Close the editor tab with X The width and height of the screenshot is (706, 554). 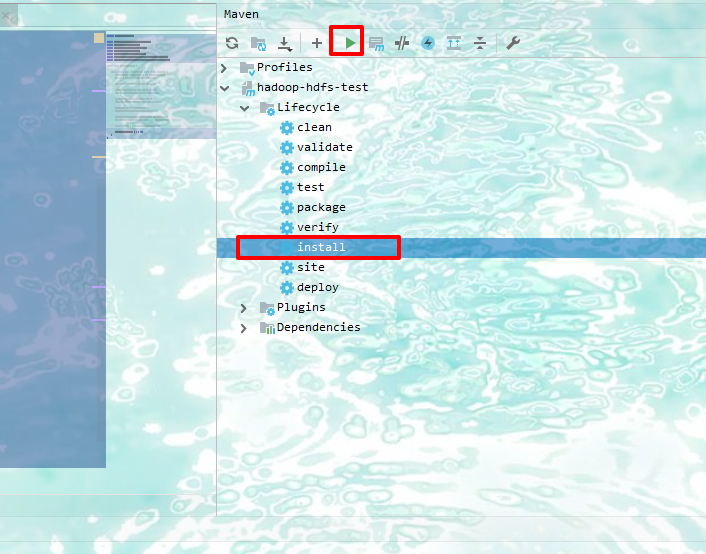click(x=5, y=16)
